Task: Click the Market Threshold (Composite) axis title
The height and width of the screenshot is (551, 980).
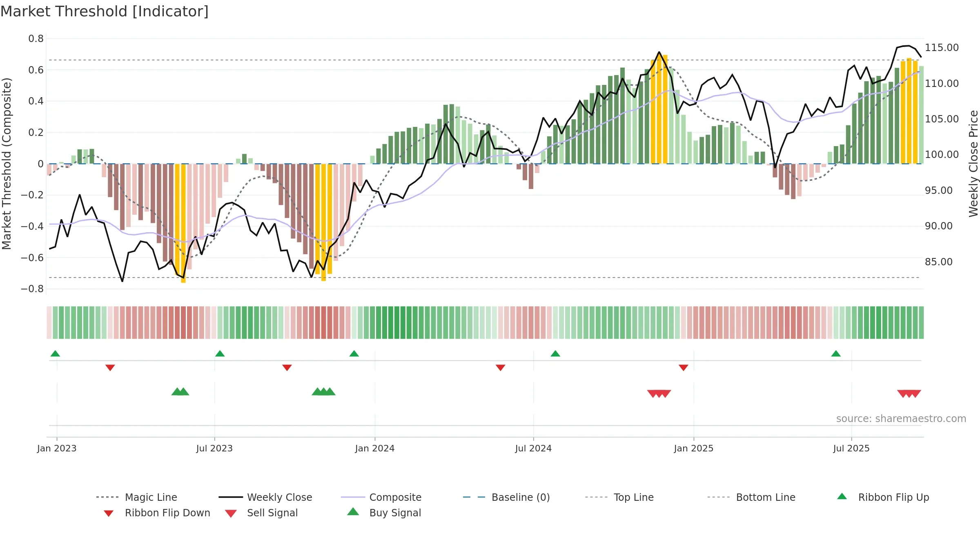Action: pyautogui.click(x=7, y=164)
